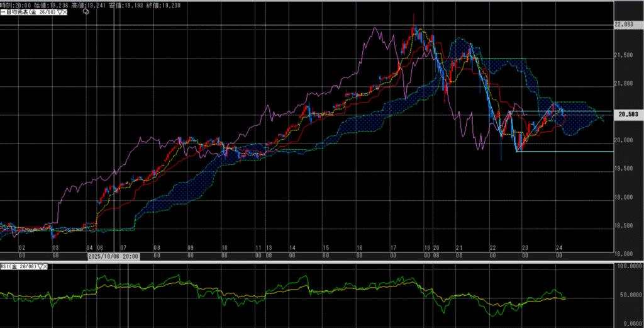
Task: Click the small circular icon beside Ichimoku label
Action: tap(87, 12)
